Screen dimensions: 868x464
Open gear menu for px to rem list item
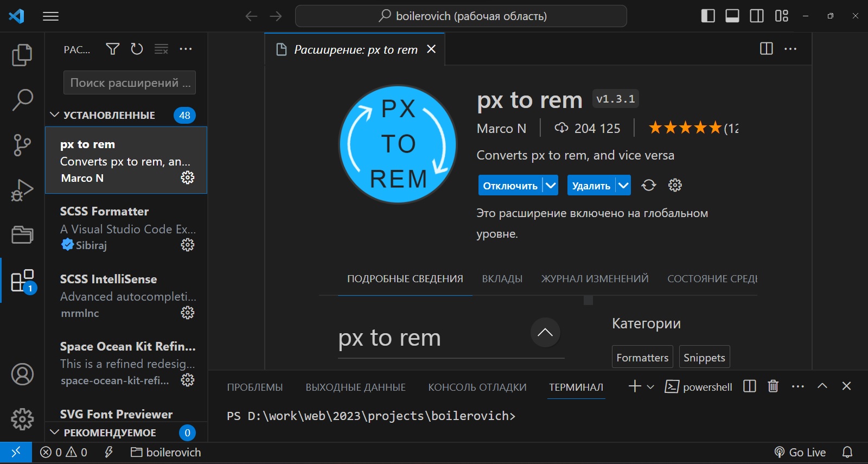188,177
